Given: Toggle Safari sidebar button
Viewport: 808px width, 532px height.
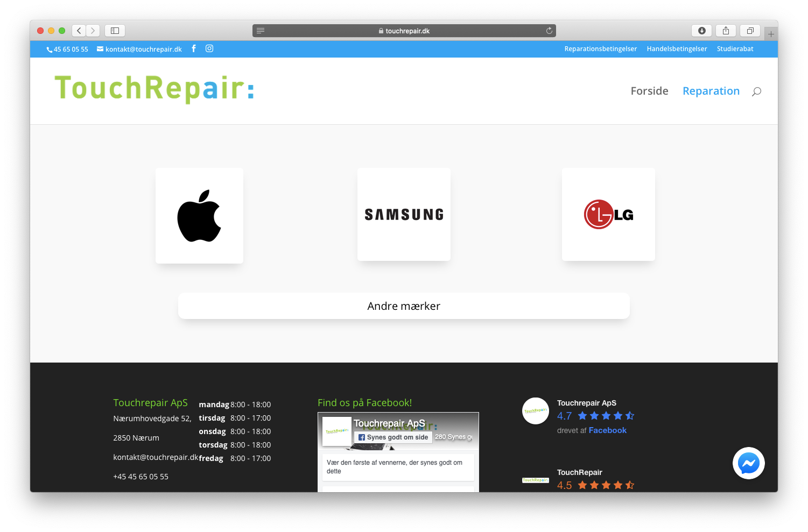Looking at the screenshot, I should point(115,31).
